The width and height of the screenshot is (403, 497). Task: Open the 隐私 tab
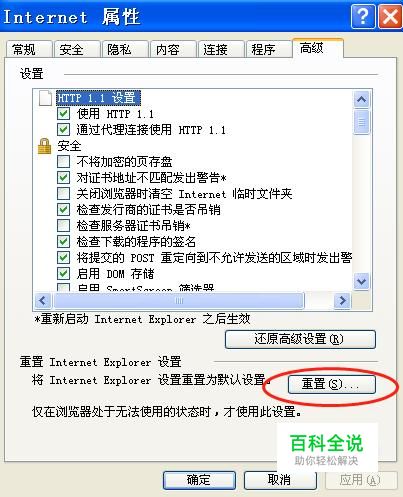pyautogui.click(x=125, y=50)
